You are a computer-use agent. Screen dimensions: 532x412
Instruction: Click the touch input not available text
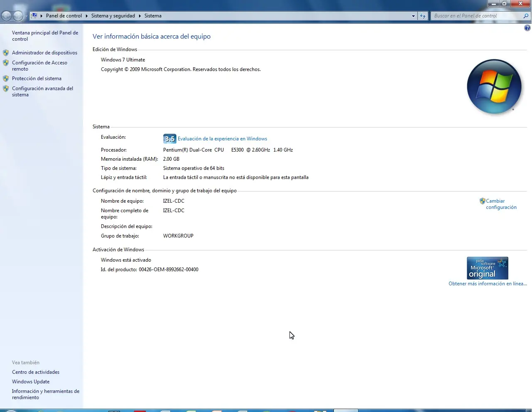coord(236,177)
